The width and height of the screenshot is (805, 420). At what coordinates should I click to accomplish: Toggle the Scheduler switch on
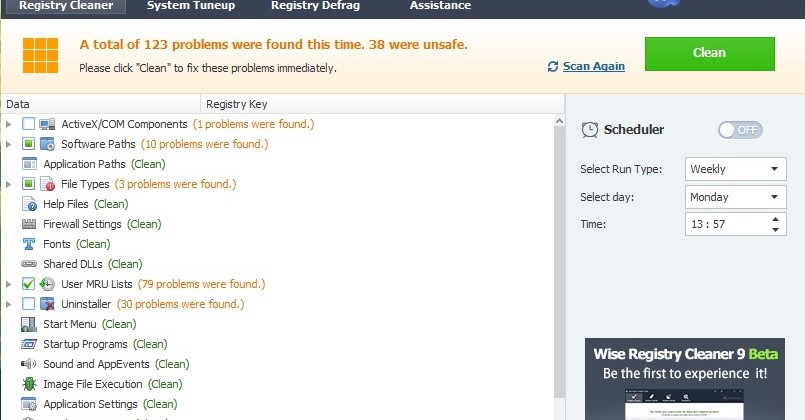click(739, 130)
